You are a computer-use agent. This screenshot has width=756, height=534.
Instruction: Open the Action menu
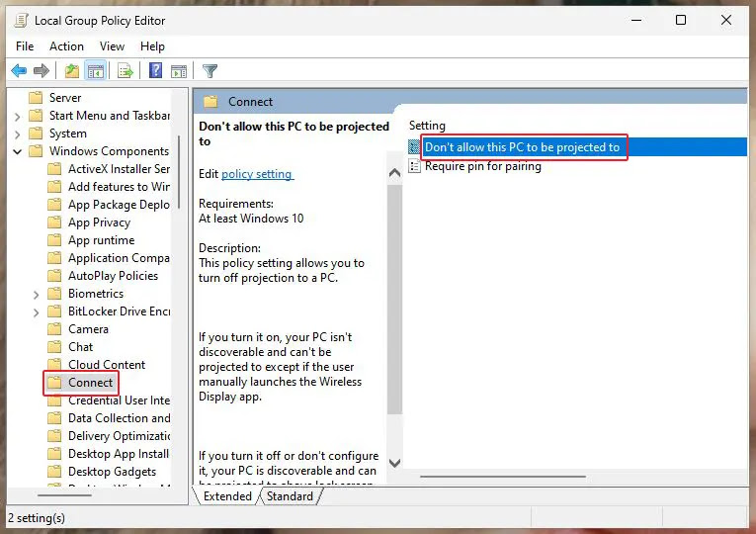(x=66, y=46)
